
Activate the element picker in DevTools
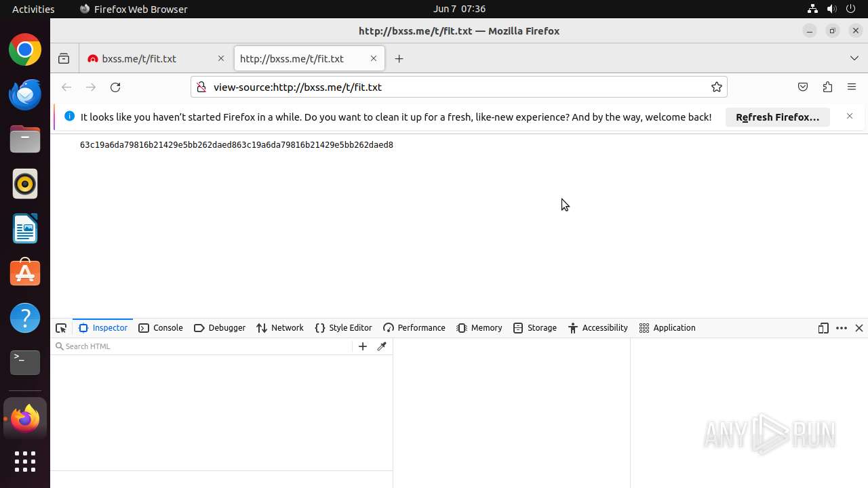[x=61, y=328]
